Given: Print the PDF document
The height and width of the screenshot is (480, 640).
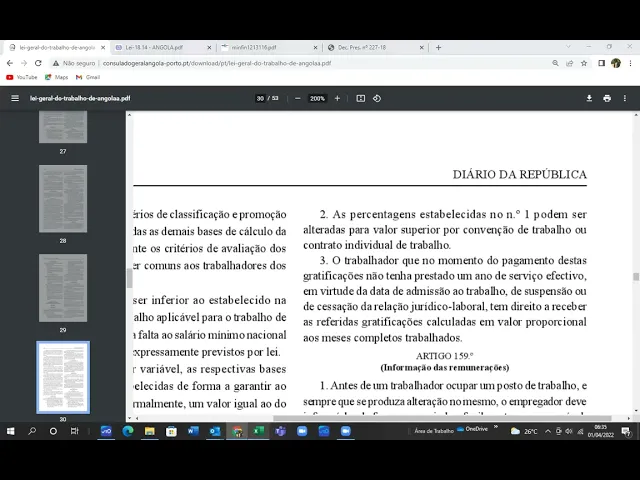Looking at the screenshot, I should pos(607,98).
